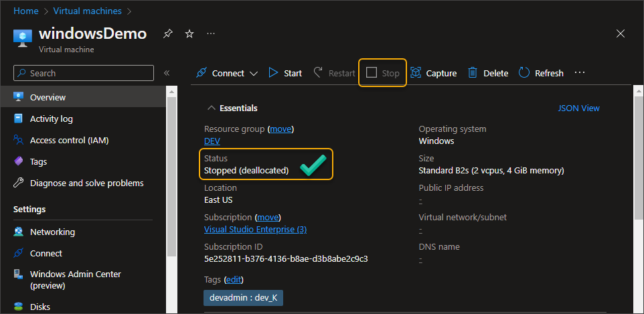Viewport: 644px width, 314px height.
Task: Move the resource group via move link
Action: click(x=281, y=129)
